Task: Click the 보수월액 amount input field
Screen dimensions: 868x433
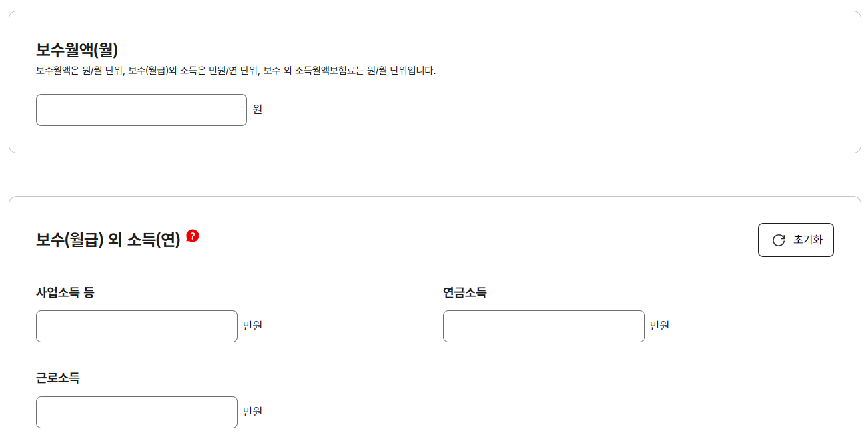Action: 141,109
